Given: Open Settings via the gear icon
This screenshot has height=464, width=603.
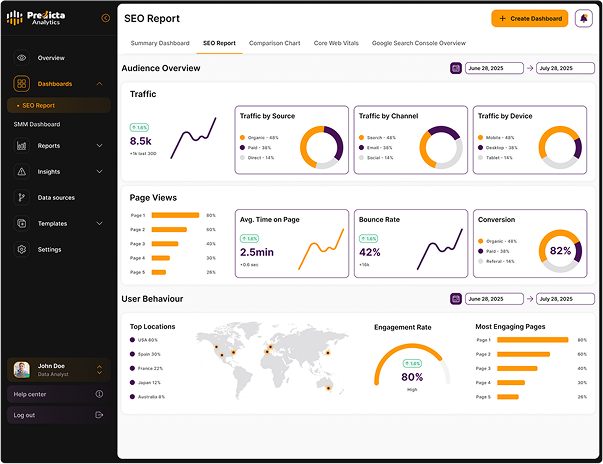Looking at the screenshot, I should tap(22, 249).
